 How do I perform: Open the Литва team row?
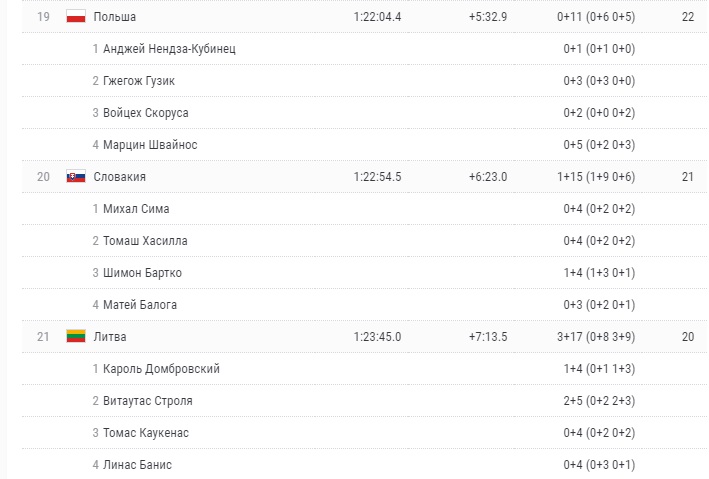(x=110, y=337)
